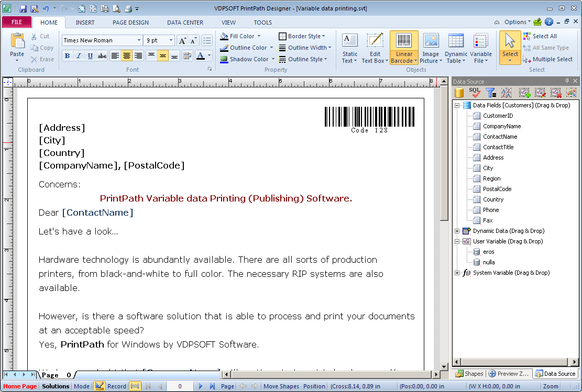Switch to the DATA CENTER ribbon tab
Image resolution: width=582 pixels, height=392 pixels.
tap(185, 23)
